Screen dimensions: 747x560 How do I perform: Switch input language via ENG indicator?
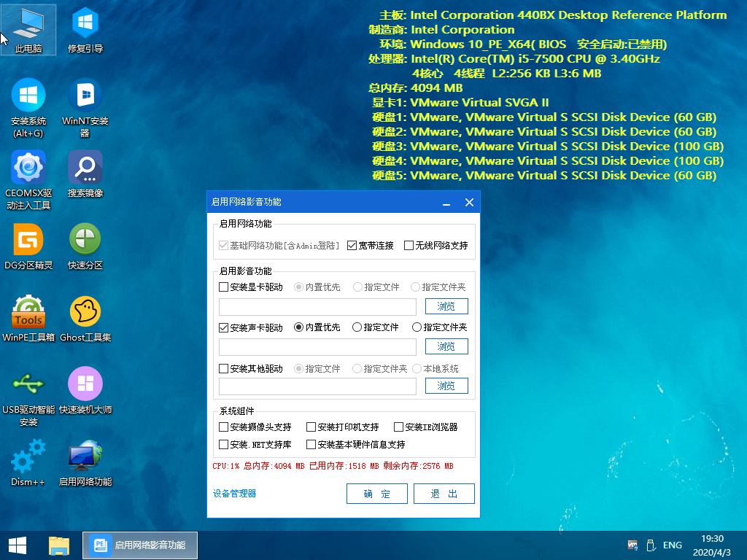(672, 545)
